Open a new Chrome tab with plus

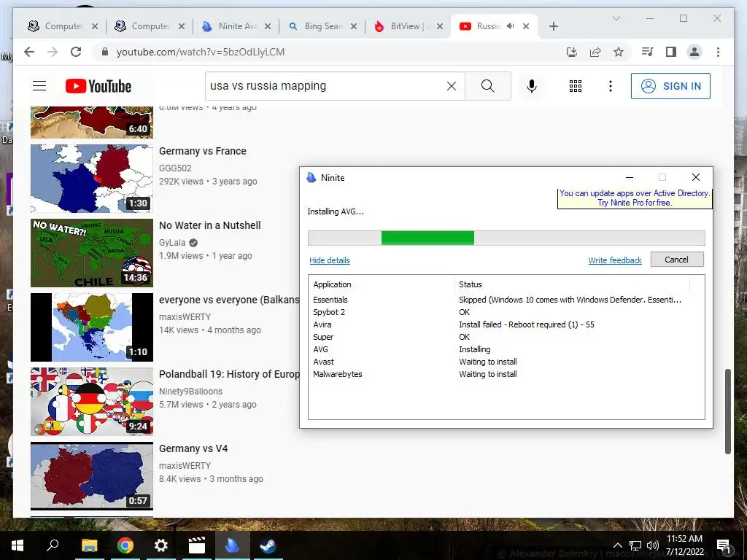[x=553, y=27]
